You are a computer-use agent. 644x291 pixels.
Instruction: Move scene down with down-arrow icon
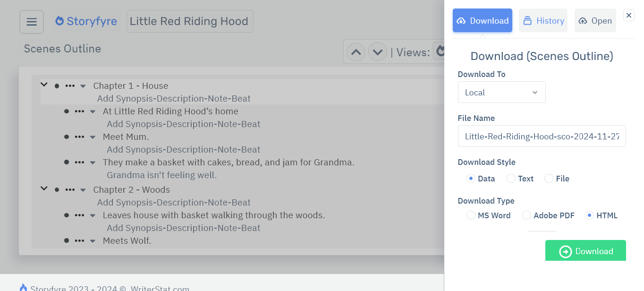(378, 52)
